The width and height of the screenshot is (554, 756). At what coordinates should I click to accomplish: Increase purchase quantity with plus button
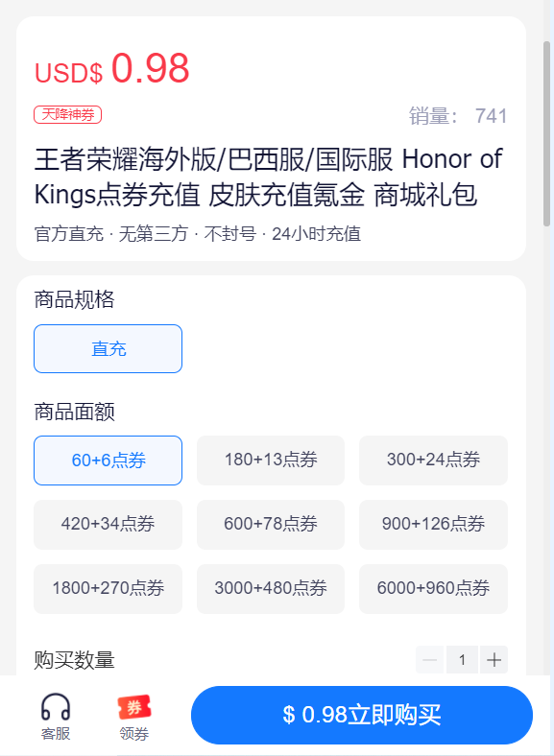(494, 659)
